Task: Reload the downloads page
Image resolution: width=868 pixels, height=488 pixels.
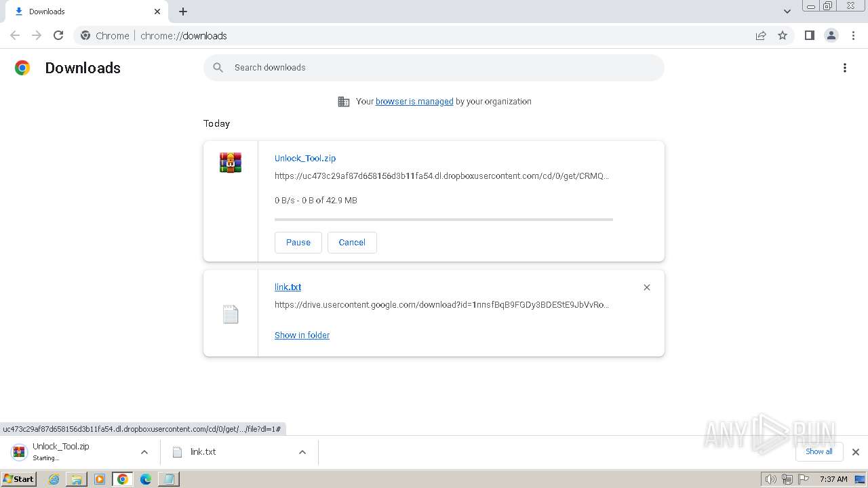Action: 58,35
